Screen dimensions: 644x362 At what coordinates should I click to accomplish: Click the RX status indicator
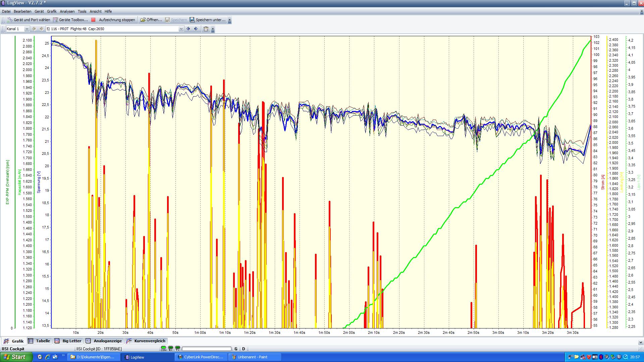(x=170, y=349)
